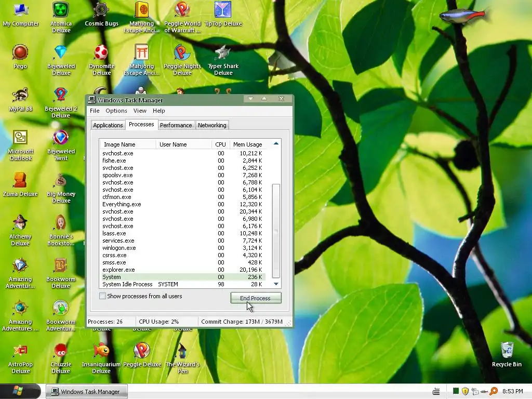Viewport: 532px width, 399px height.
Task: Select the AstroPop Deluxe desktop icon
Action: (20, 358)
